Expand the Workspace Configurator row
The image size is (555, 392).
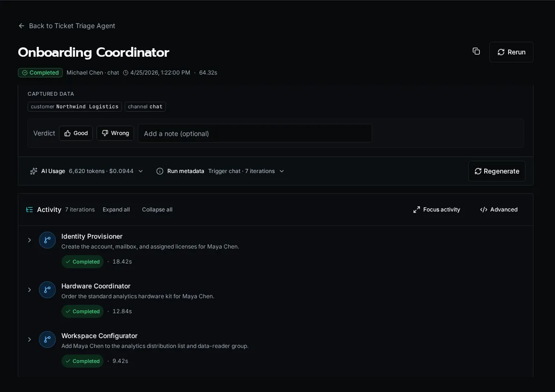30,339
